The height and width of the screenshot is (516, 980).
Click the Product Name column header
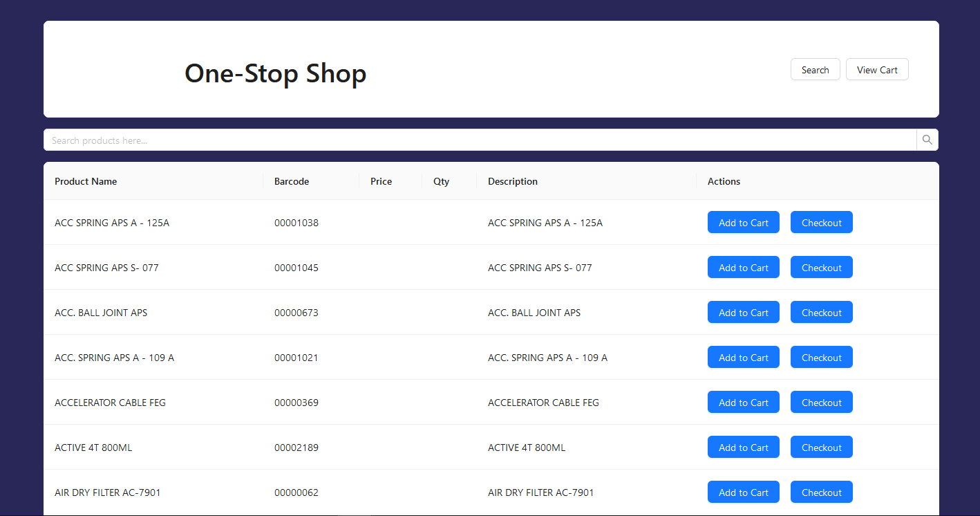tap(86, 181)
